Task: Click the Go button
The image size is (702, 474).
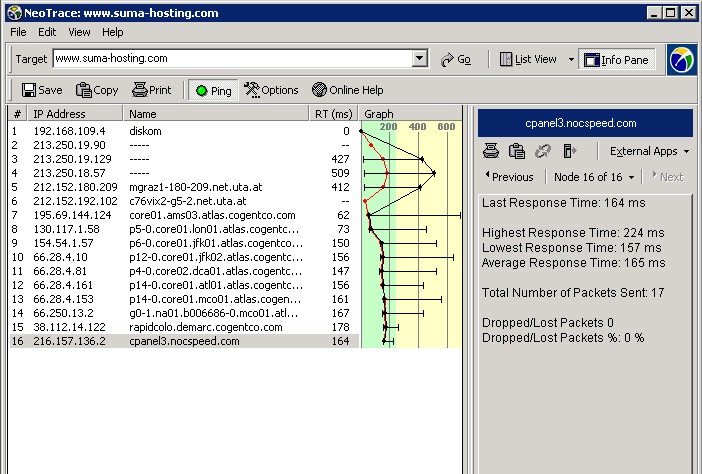Action: [x=456, y=60]
